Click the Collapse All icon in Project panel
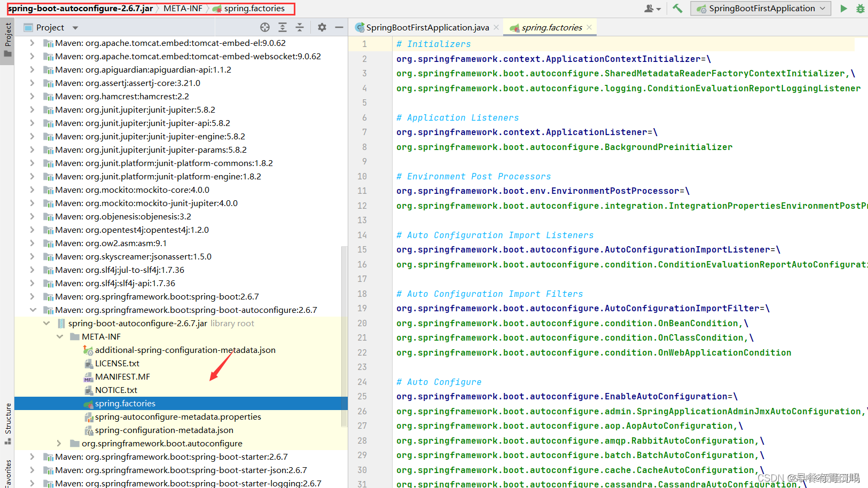868x488 pixels. pyautogui.click(x=300, y=27)
